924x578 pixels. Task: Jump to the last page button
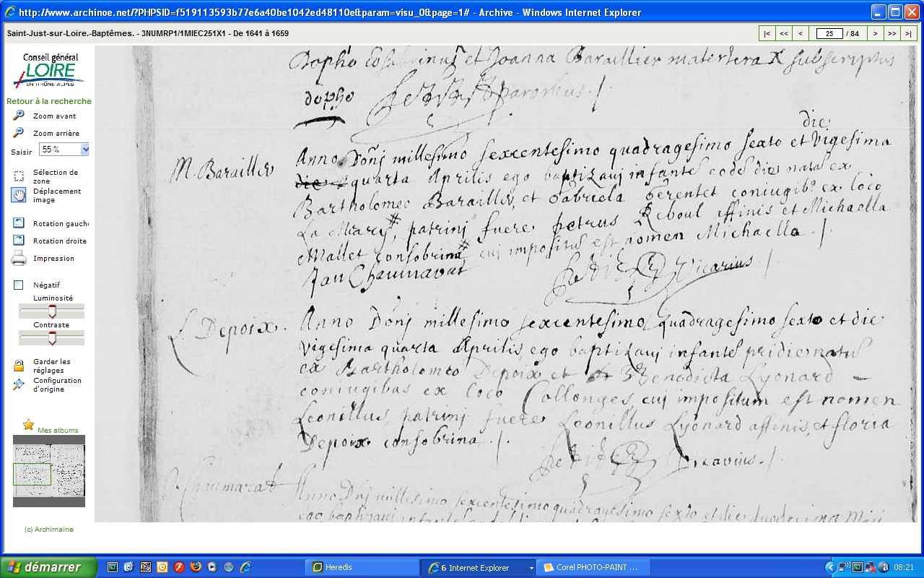click(910, 33)
